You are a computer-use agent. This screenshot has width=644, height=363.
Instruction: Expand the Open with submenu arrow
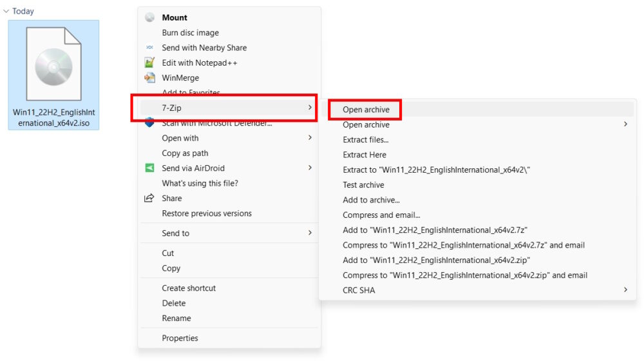pos(310,138)
